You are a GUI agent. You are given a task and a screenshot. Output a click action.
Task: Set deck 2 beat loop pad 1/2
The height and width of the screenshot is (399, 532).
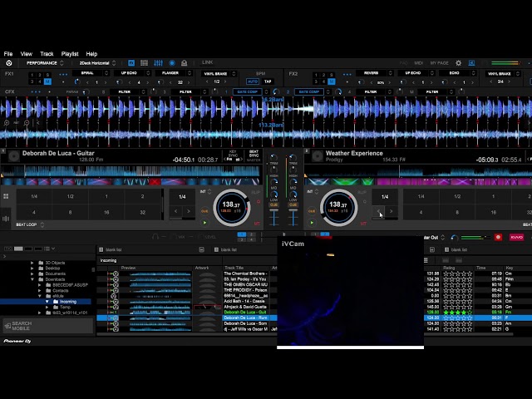click(457, 196)
